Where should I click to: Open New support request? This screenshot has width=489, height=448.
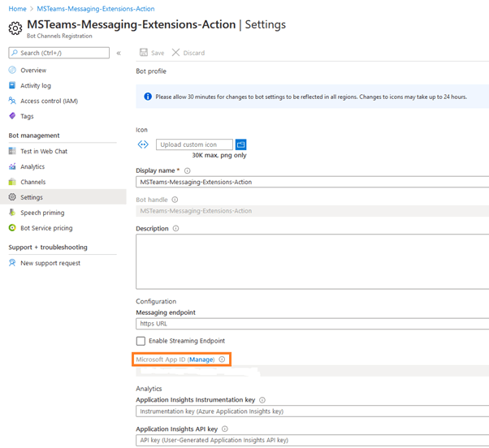[50, 263]
